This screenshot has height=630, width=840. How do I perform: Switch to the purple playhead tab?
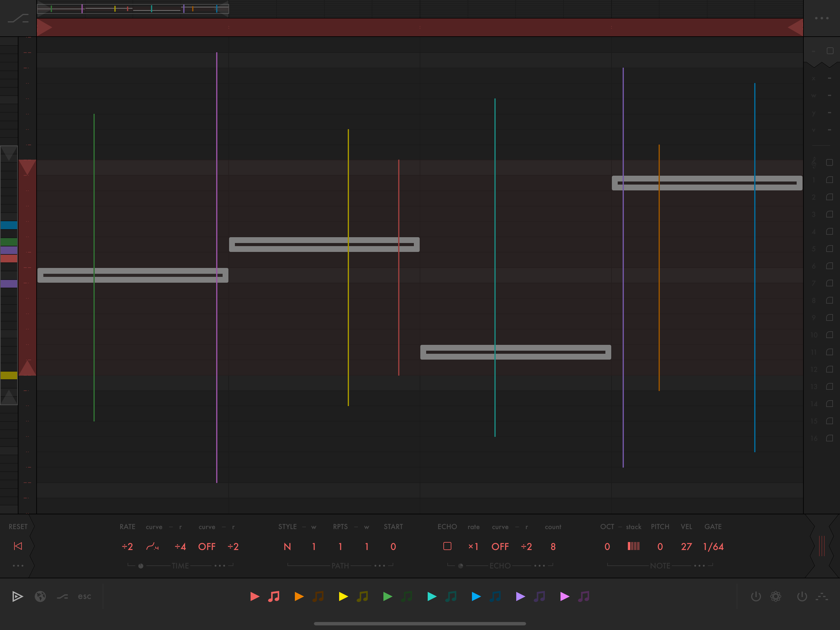520,596
